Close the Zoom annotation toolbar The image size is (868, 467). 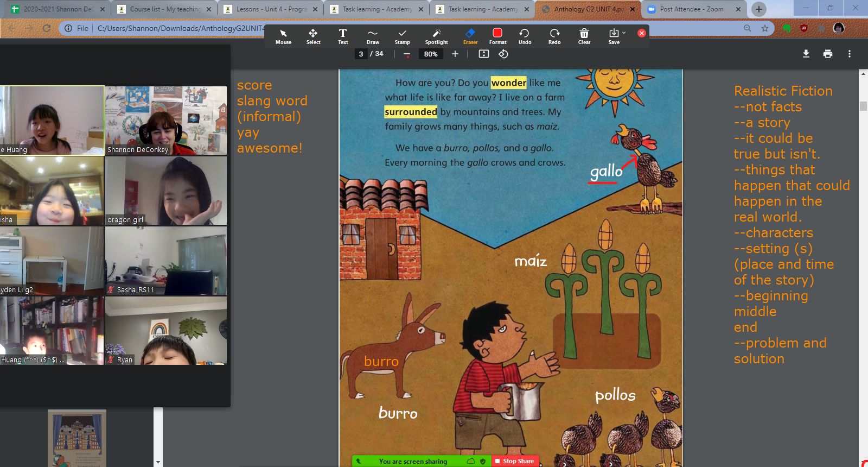(642, 33)
